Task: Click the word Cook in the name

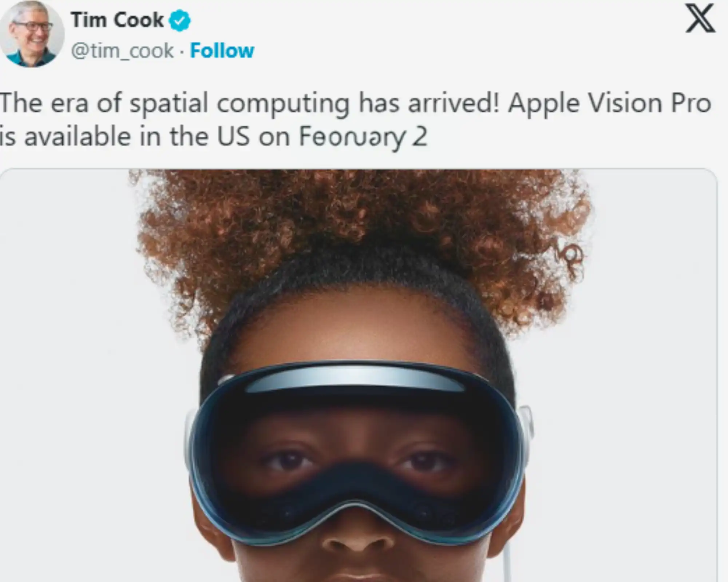Action: click(x=139, y=20)
